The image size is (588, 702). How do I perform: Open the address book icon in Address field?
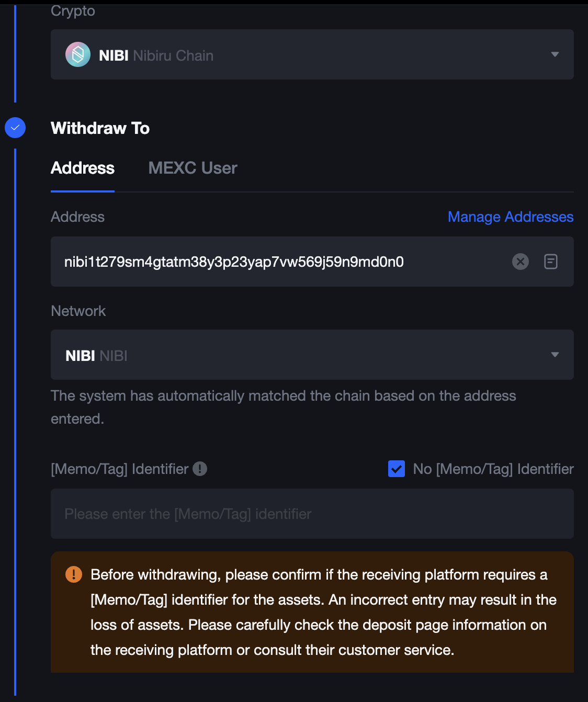[x=551, y=262]
